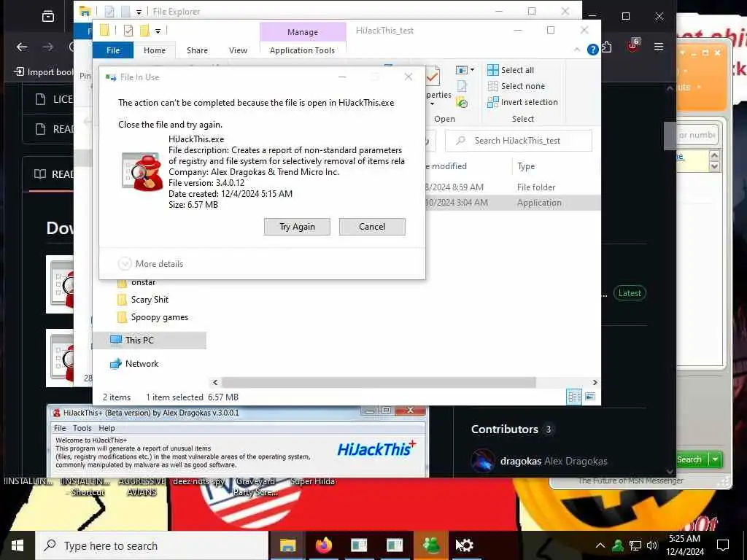Open the Action Center notifications icon
This screenshot has width=747, height=560.
click(723, 545)
